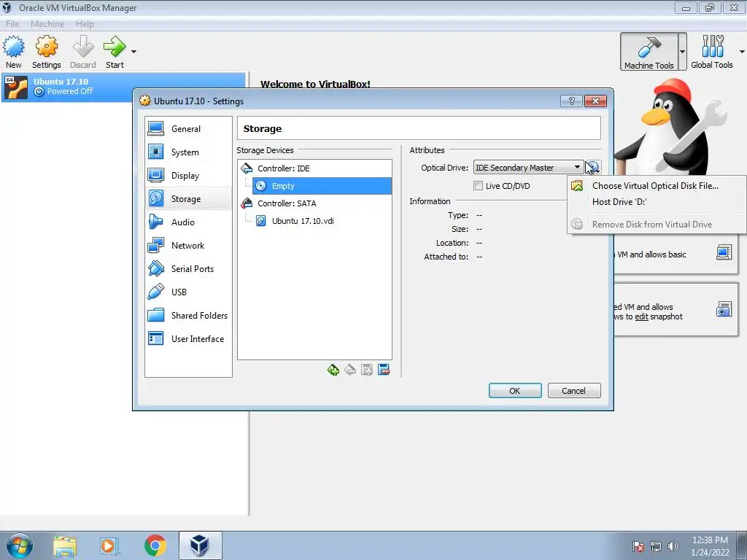Open the Windows Start menu orb
Image resolution: width=747 pixels, height=560 pixels.
[19, 545]
